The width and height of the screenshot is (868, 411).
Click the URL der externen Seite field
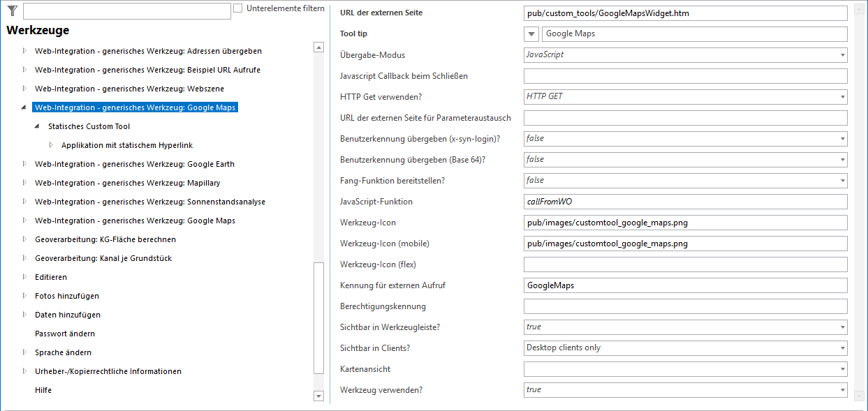(x=684, y=13)
